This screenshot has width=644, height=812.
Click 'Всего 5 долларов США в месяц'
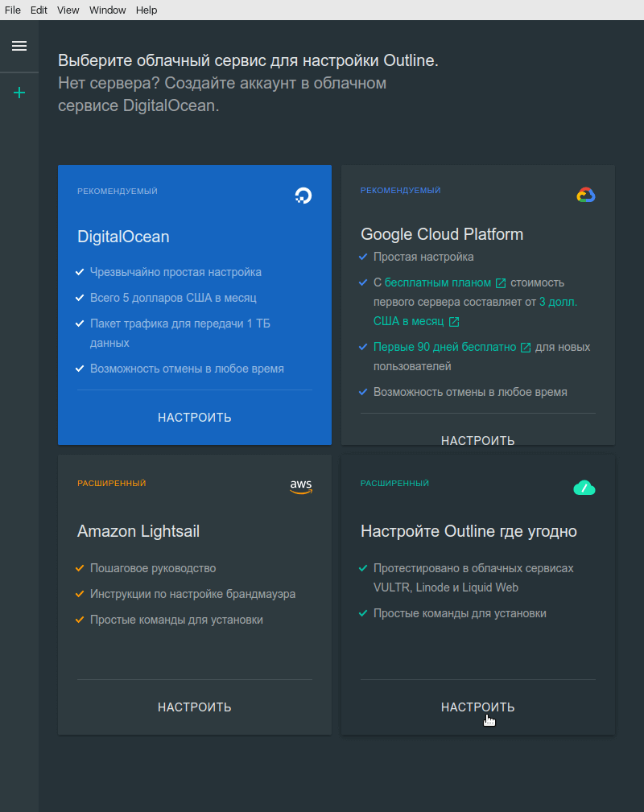click(x=173, y=298)
